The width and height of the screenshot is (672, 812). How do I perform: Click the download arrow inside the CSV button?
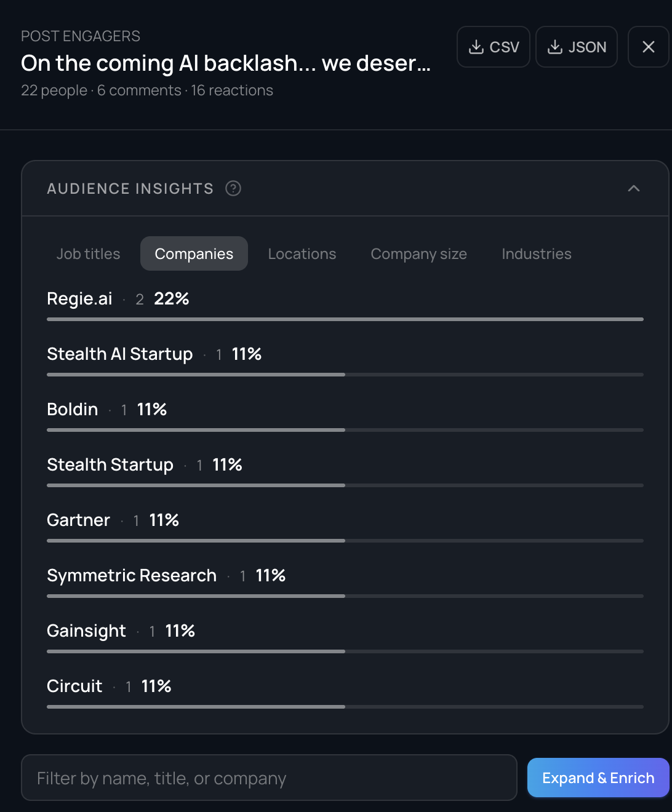click(x=476, y=46)
